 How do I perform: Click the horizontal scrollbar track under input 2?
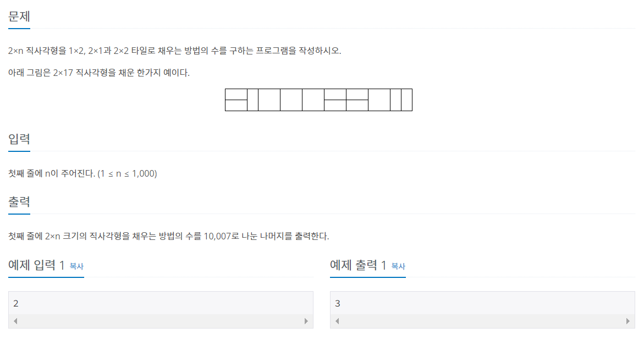(161, 321)
